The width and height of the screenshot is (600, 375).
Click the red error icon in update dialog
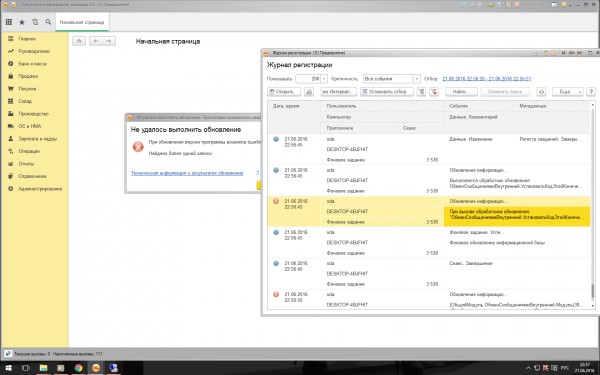pyautogui.click(x=138, y=147)
